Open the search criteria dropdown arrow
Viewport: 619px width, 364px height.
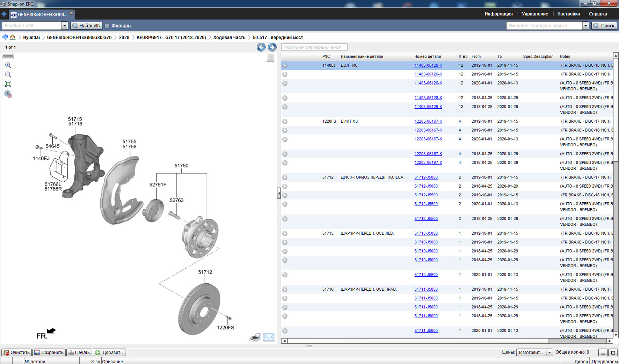(585, 26)
